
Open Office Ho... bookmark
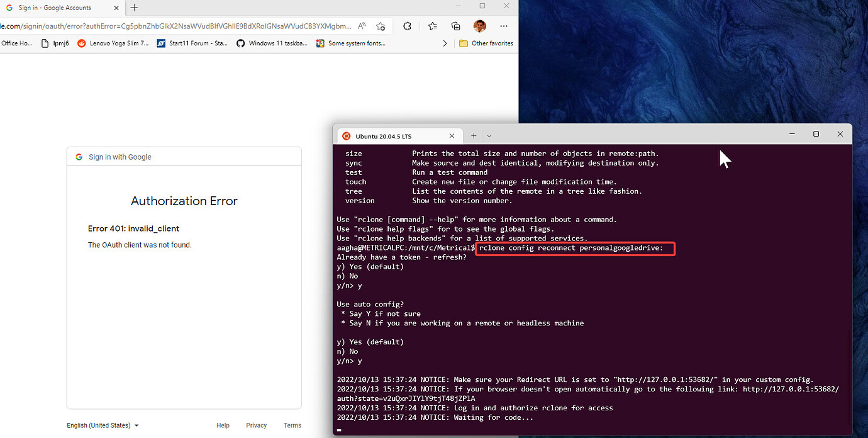(x=17, y=43)
